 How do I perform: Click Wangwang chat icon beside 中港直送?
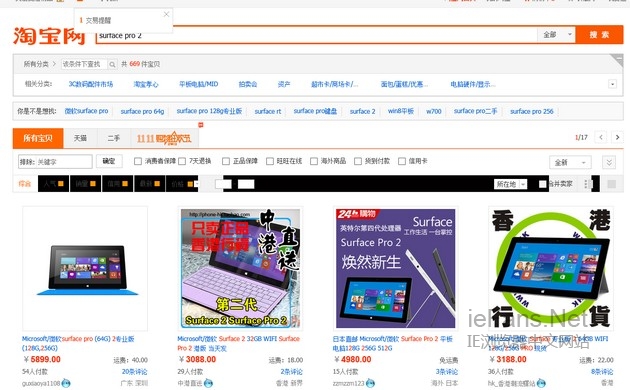[x=208, y=383]
